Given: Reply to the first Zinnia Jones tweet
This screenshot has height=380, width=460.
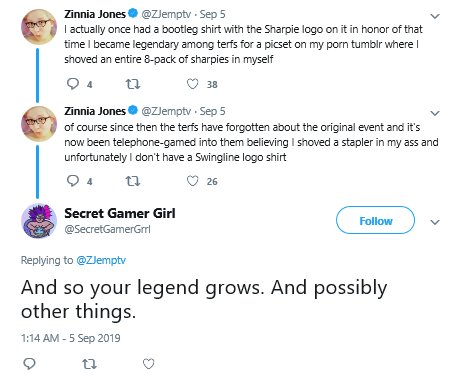Looking at the screenshot, I should 73,84.
